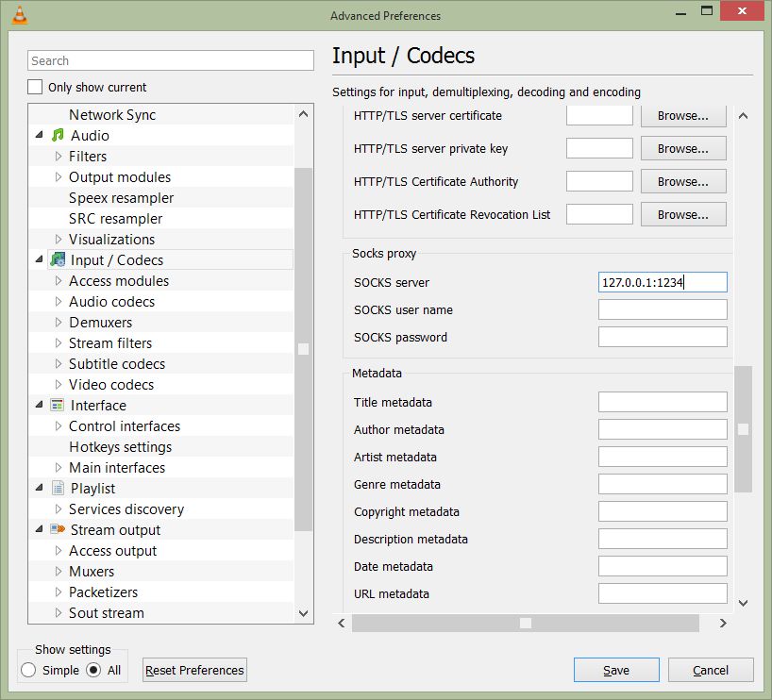Viewport: 772px width, 700px height.
Task: Collapse the Stream output category
Action: pos(40,528)
